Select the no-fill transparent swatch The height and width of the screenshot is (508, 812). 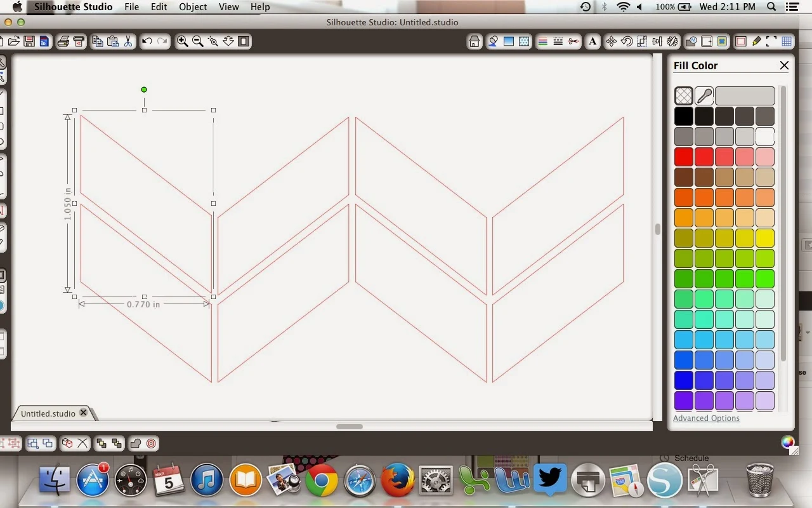click(684, 96)
